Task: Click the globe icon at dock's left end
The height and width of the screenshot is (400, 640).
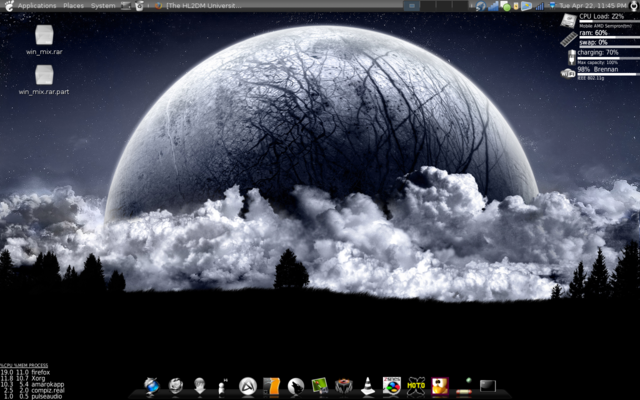Action: pos(152,386)
